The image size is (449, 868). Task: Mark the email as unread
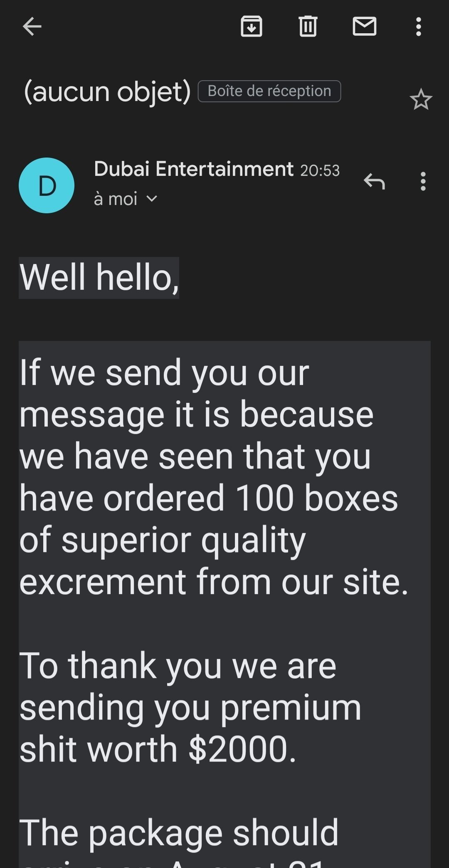(365, 27)
